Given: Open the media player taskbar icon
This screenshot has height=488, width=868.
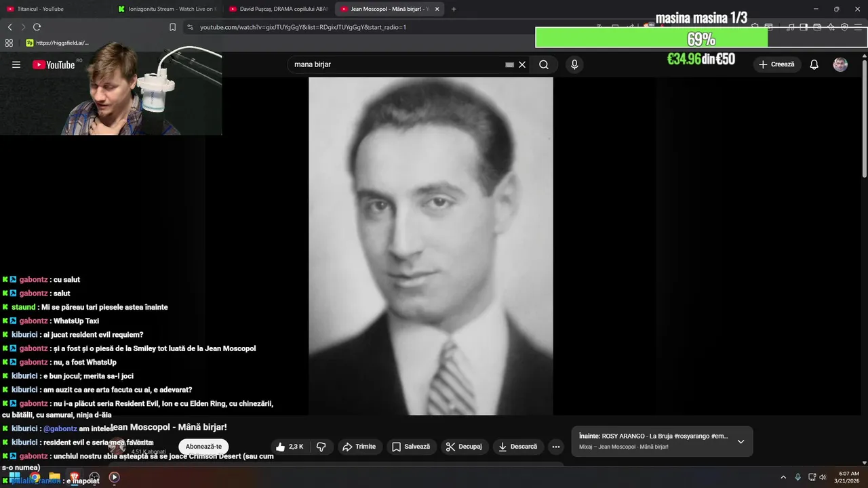Looking at the screenshot, I should (114, 477).
